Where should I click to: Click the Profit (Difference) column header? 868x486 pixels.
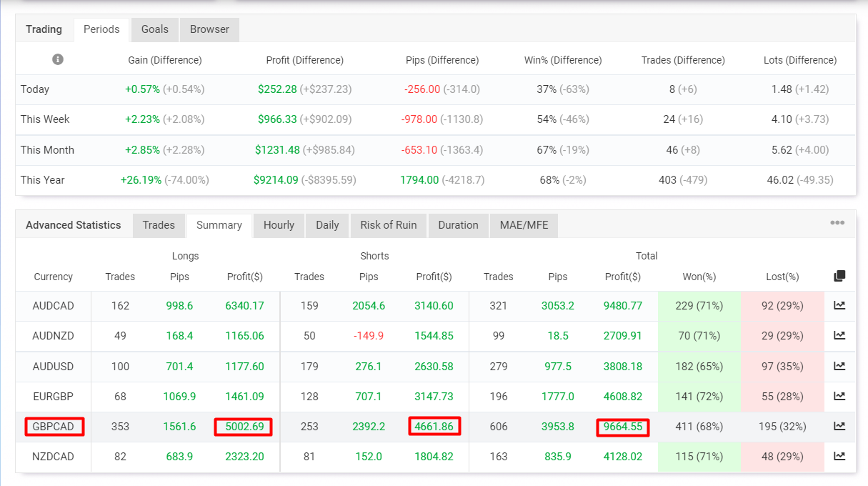click(x=305, y=60)
